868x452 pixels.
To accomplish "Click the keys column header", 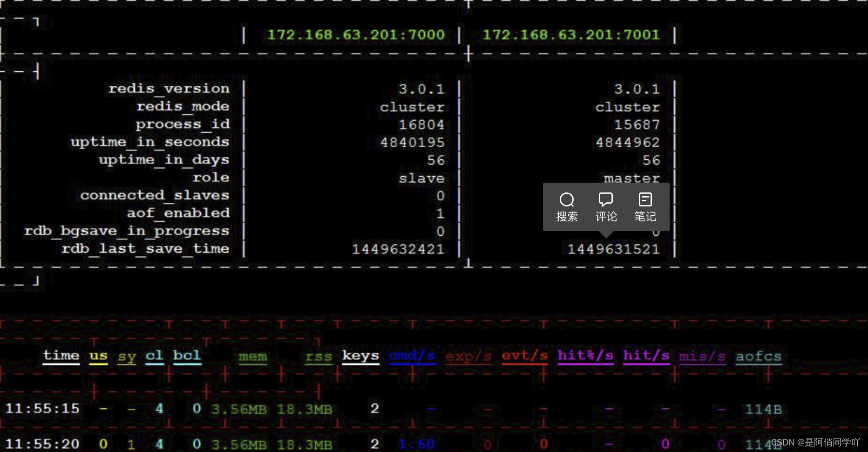I will coord(360,356).
